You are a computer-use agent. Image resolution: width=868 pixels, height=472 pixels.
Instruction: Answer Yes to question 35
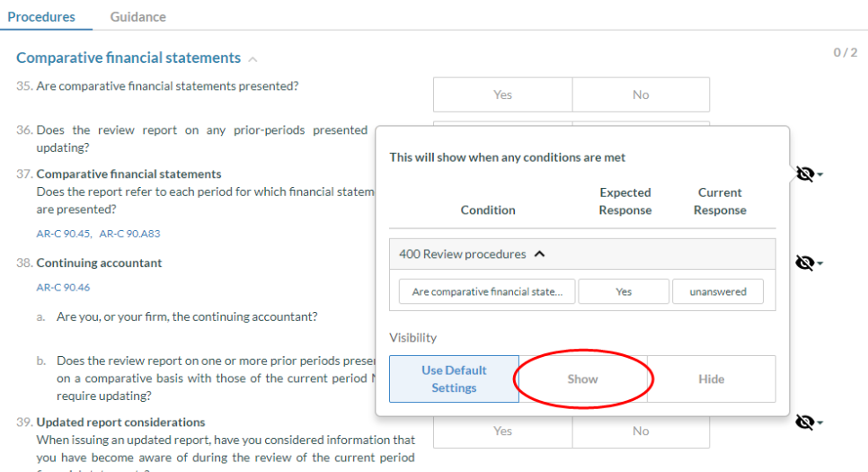pyautogui.click(x=502, y=94)
